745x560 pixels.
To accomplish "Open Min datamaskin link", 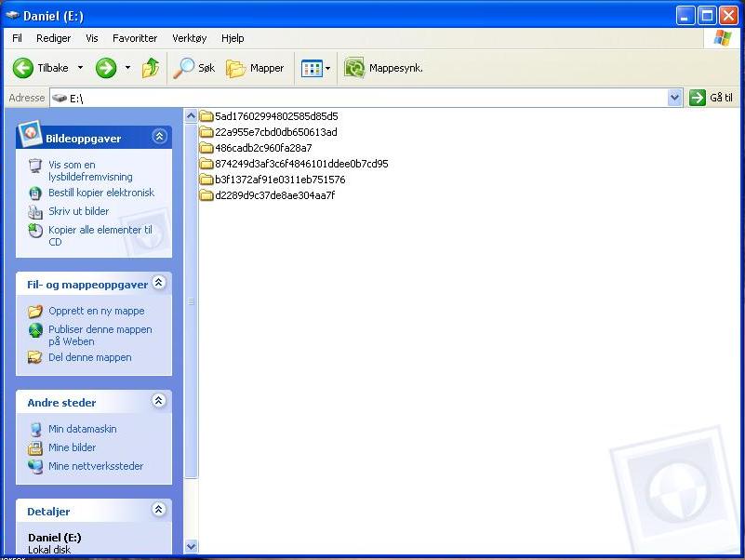I will (x=82, y=429).
